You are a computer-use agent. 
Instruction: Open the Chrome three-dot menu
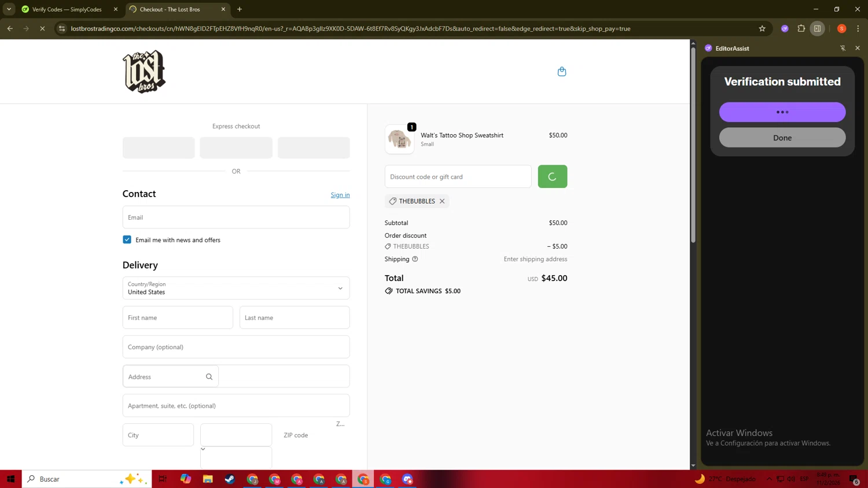[x=858, y=28]
